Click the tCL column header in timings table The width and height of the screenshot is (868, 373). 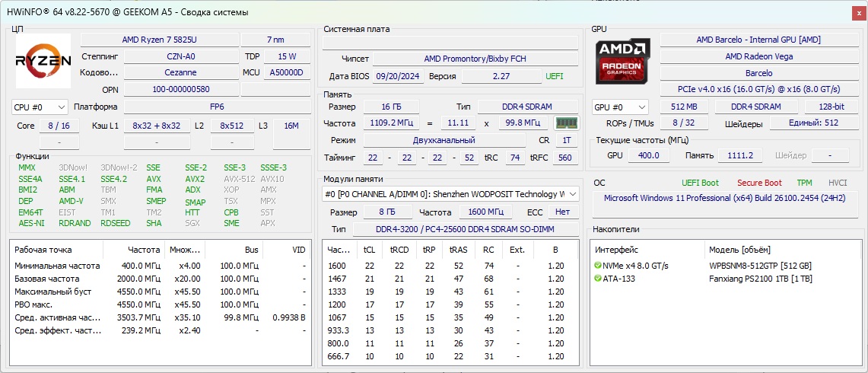click(x=369, y=250)
